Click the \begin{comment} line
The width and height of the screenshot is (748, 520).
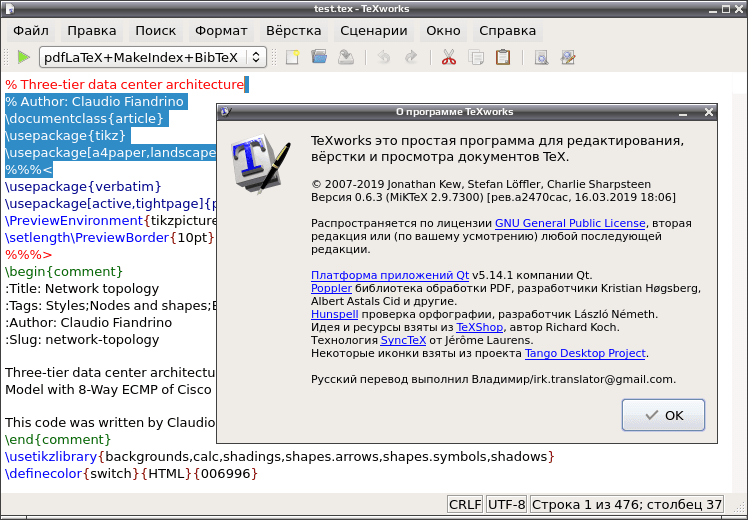[x=64, y=271]
